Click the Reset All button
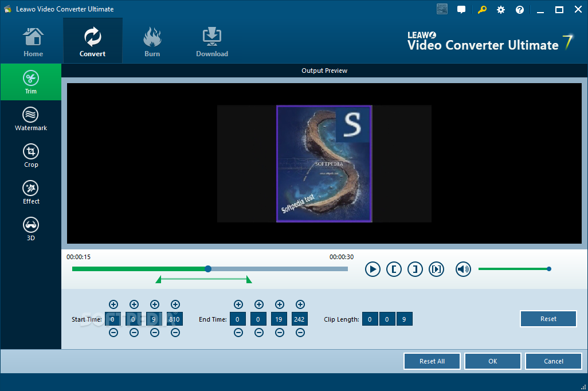 tap(432, 361)
